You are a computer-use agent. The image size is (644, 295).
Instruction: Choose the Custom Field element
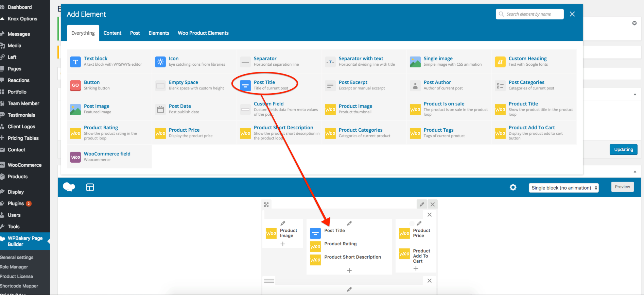tap(279, 109)
